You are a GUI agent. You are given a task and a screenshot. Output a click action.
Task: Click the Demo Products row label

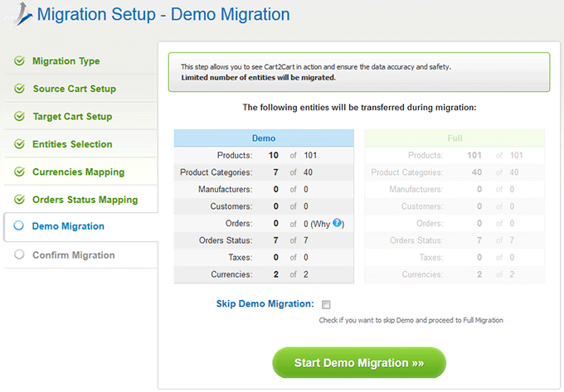coord(235,155)
